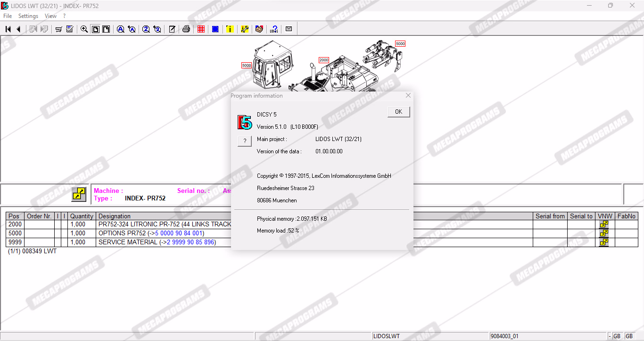Click the FabNo column header
The height and width of the screenshot is (341, 644).
[x=627, y=216]
